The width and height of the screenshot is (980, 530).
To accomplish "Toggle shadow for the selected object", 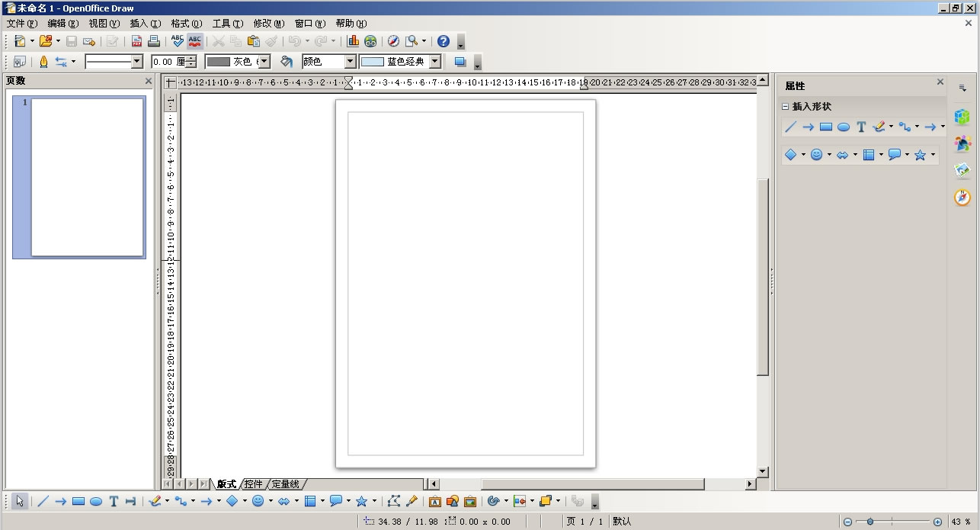I will pos(460,62).
